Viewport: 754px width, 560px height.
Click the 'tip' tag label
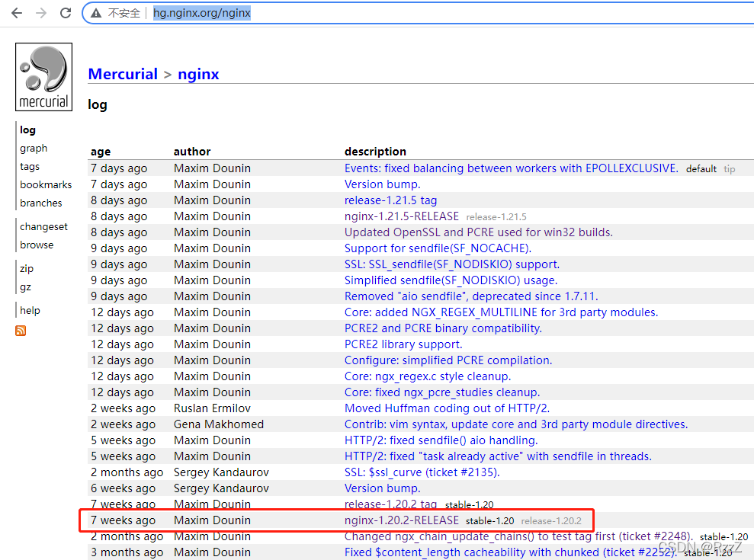[730, 168]
